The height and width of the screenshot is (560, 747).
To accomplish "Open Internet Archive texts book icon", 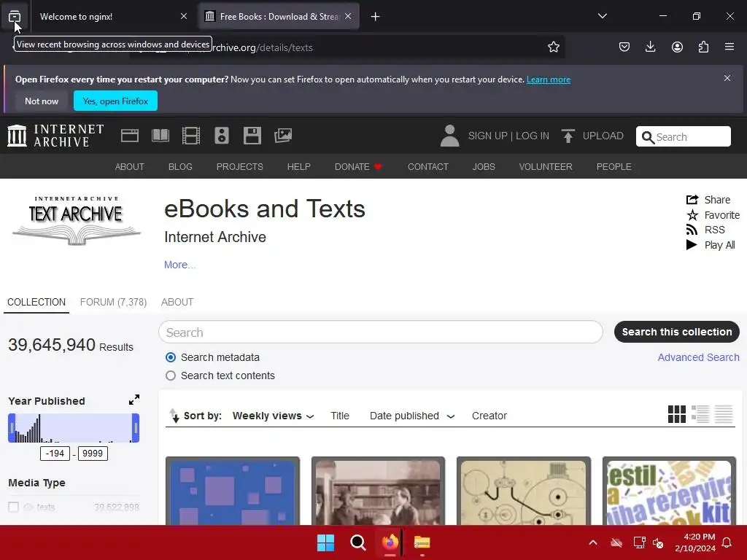I will coord(160,136).
